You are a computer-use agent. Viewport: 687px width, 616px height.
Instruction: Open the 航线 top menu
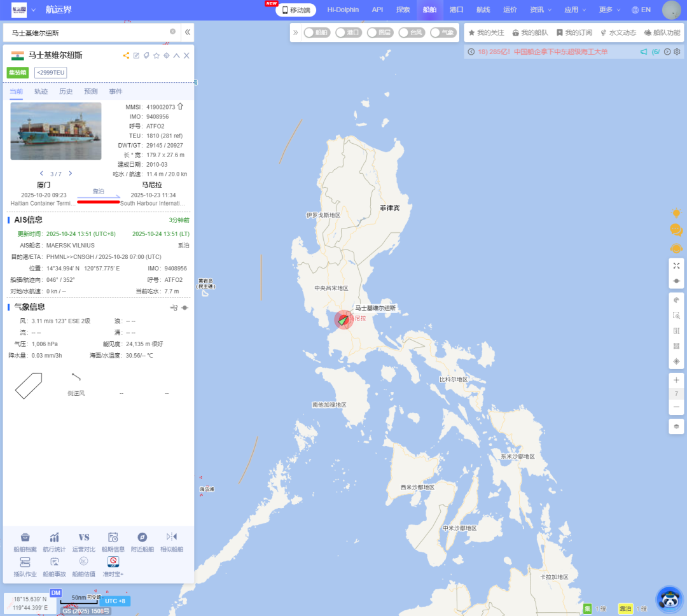pos(483,10)
